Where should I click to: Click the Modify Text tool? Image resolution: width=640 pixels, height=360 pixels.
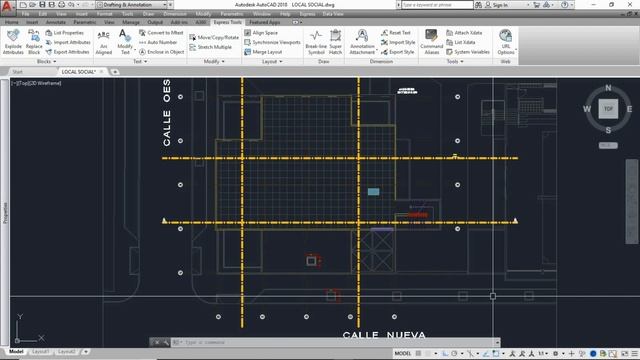[125, 42]
